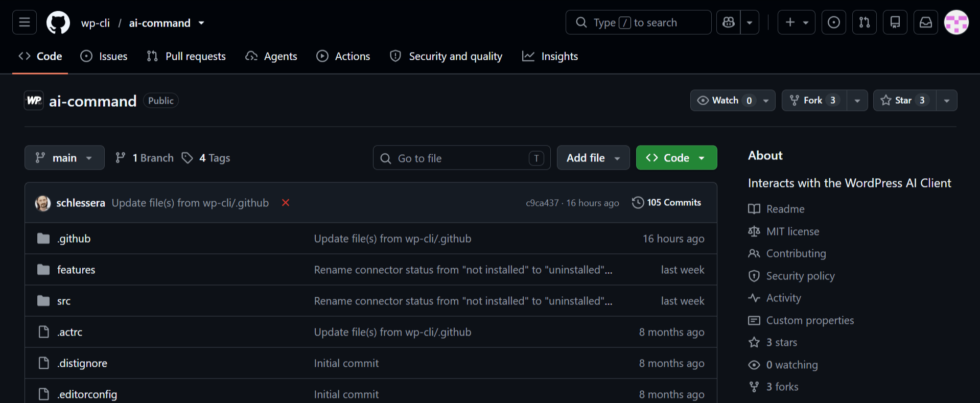980x403 pixels.
Task: Fork the ai-command repository
Action: [x=814, y=100]
